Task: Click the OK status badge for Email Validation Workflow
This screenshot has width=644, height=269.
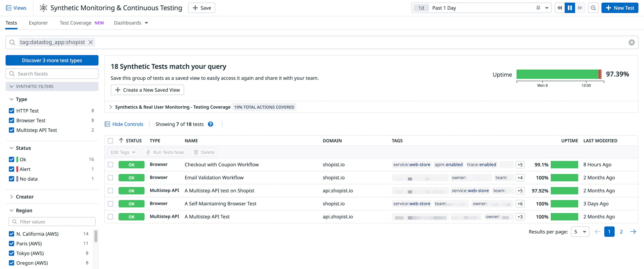Action: click(132, 178)
